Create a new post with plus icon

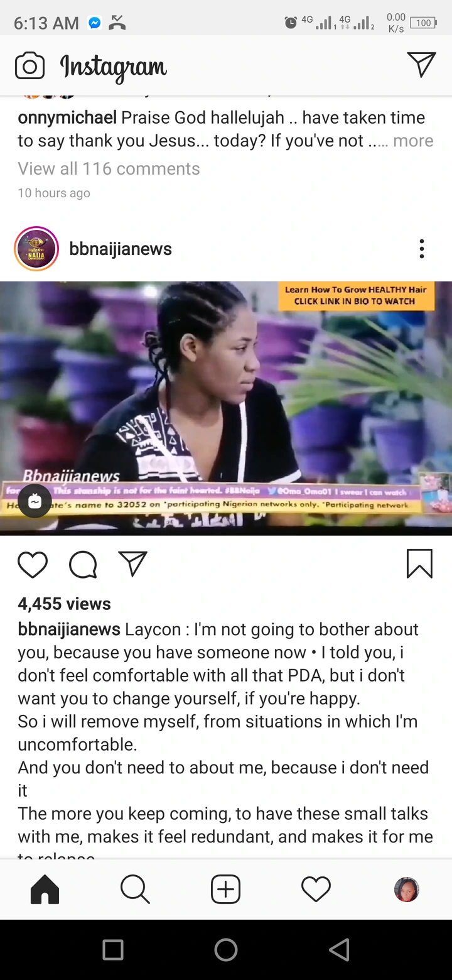click(x=226, y=890)
